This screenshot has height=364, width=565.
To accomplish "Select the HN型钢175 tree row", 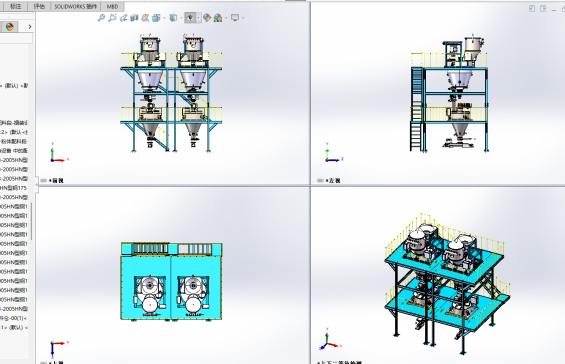I will point(14,188).
